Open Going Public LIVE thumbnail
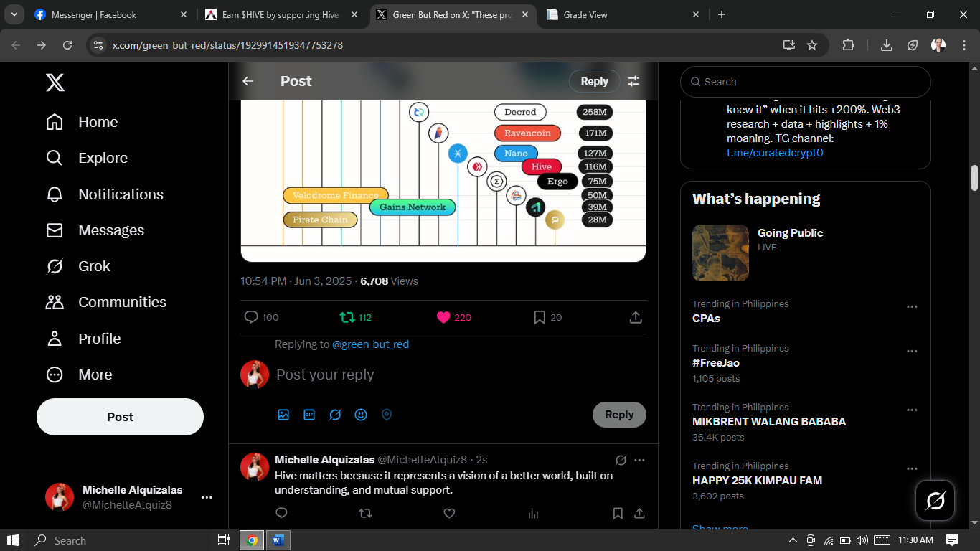This screenshot has height=551, width=980. pyautogui.click(x=720, y=253)
